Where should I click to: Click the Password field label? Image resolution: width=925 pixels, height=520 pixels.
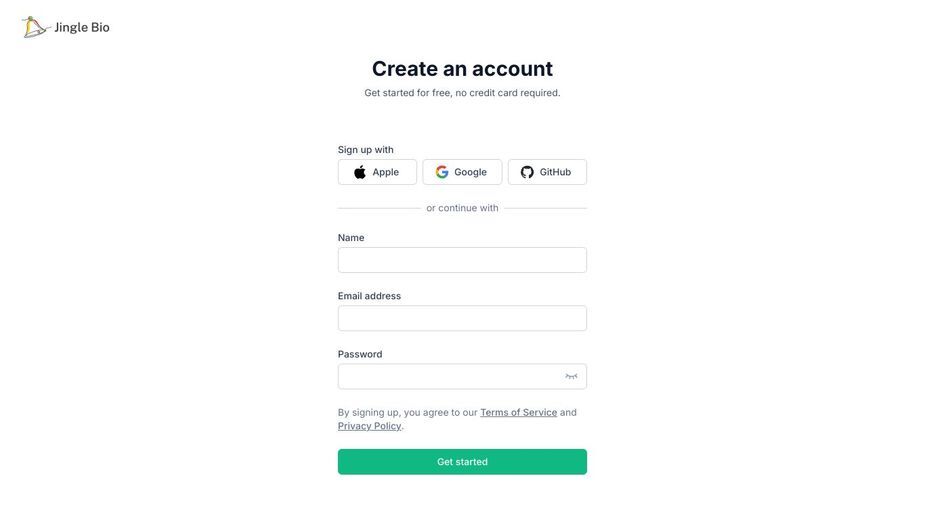pyautogui.click(x=360, y=354)
